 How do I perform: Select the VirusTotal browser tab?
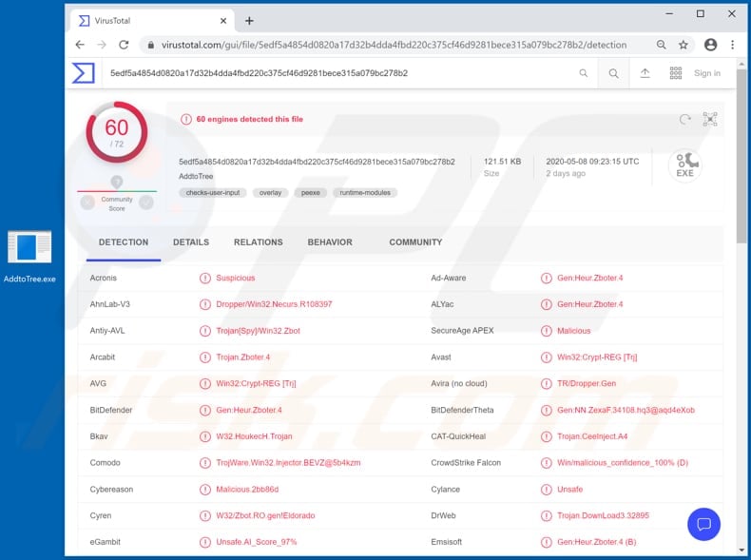coord(152,21)
